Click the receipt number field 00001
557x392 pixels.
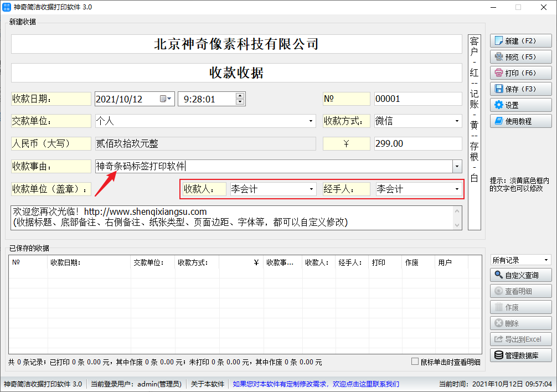click(x=418, y=99)
